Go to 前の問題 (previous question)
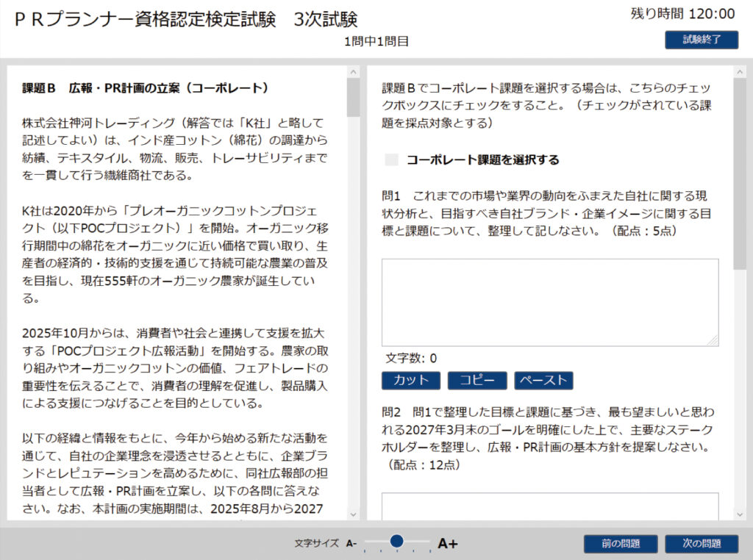Viewport: 753px width, 560px height. (x=621, y=544)
